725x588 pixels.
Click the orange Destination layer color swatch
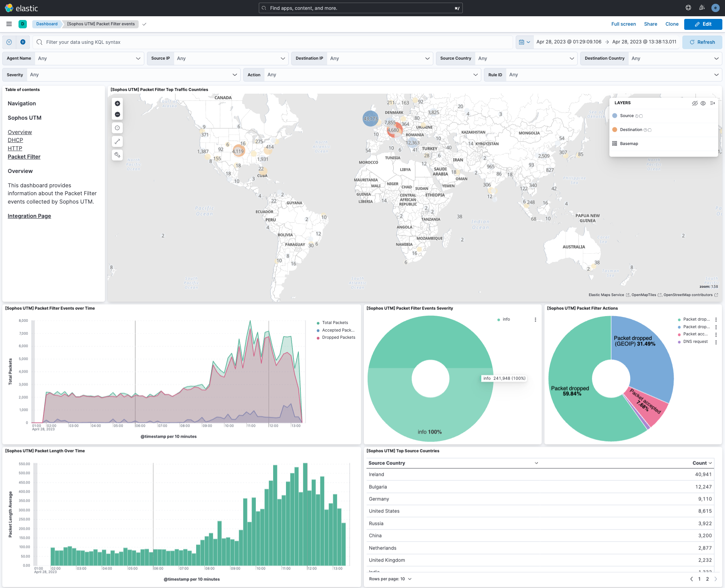pyautogui.click(x=615, y=130)
